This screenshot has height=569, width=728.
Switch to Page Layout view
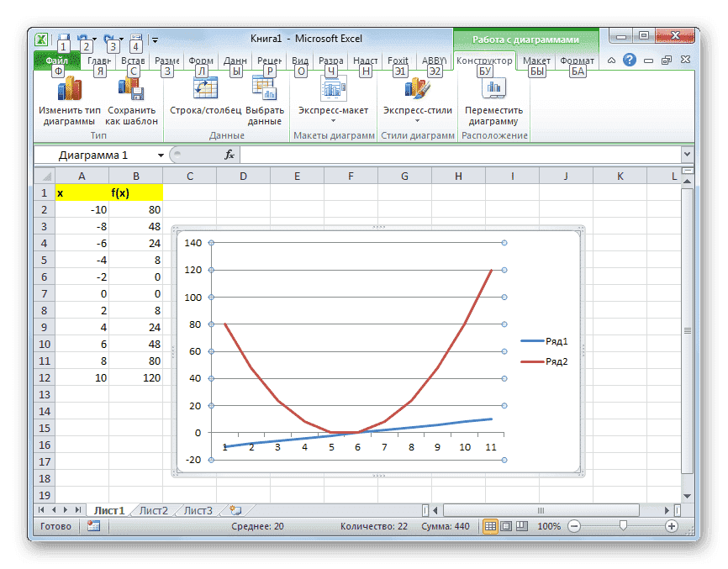[x=506, y=526]
